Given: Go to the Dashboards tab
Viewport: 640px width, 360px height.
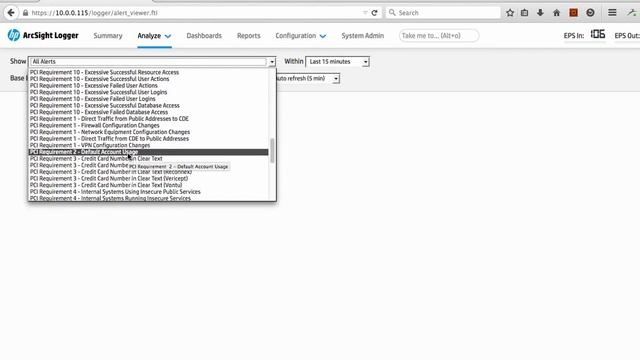Looking at the screenshot, I should coord(204,36).
